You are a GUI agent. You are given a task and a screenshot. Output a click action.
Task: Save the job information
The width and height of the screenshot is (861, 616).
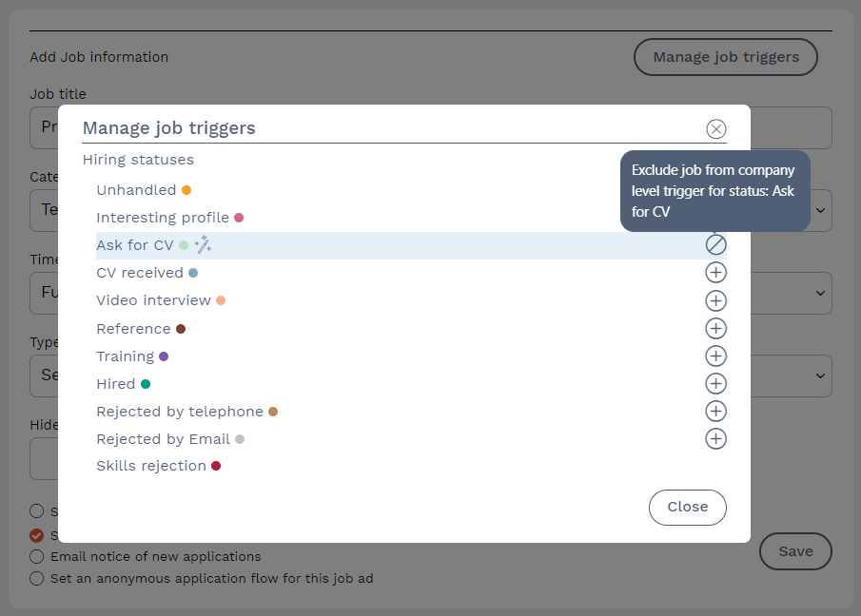(x=794, y=551)
